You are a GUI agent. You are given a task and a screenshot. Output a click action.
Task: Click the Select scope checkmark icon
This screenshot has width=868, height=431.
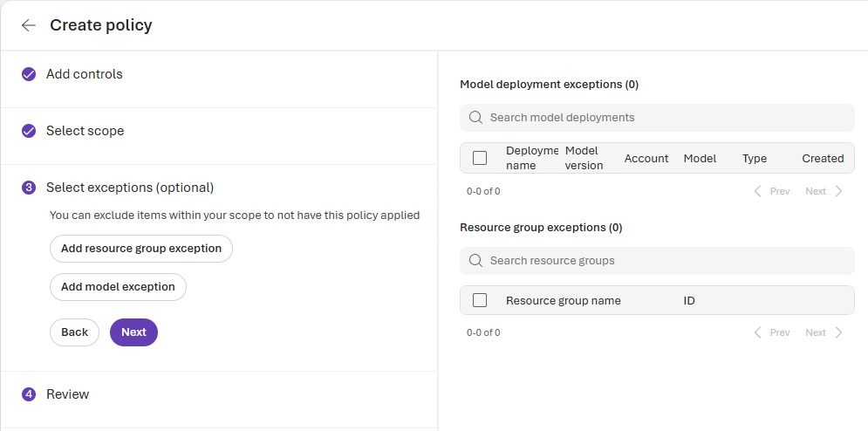[x=29, y=131]
